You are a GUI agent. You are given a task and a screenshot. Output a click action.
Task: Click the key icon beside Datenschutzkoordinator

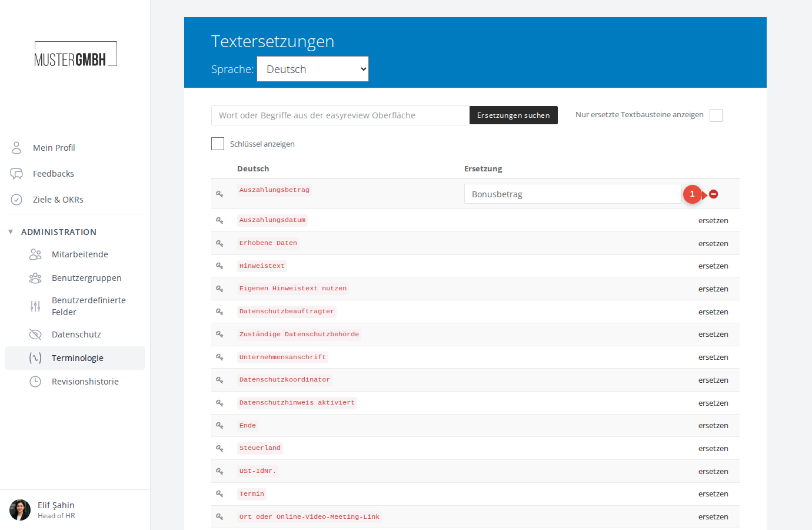(x=219, y=380)
